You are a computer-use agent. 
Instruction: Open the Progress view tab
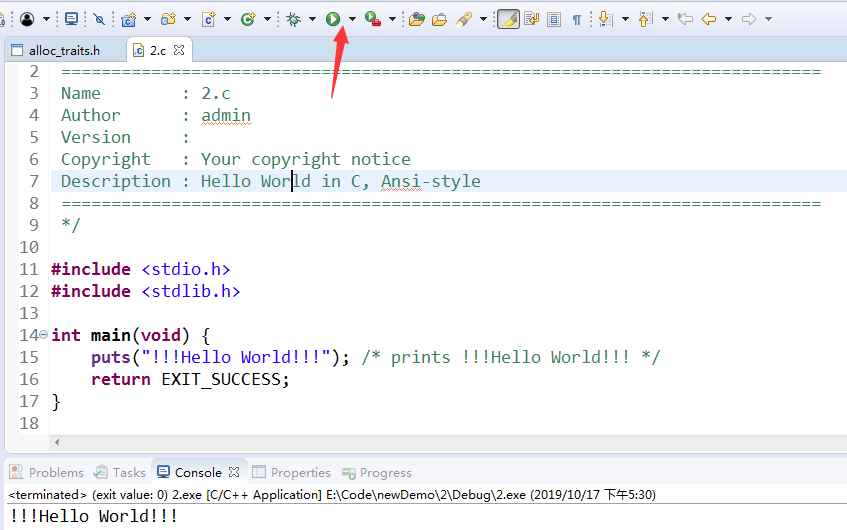pyautogui.click(x=377, y=473)
